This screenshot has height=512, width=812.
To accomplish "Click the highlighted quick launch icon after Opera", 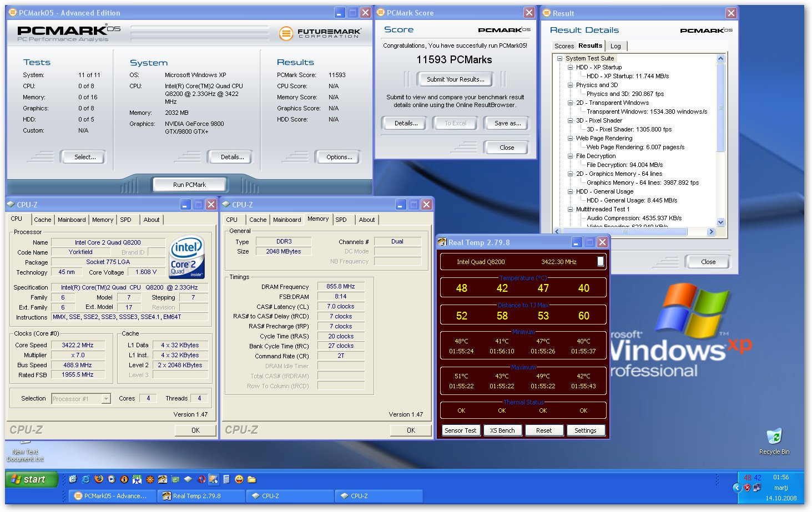I will tap(214, 479).
